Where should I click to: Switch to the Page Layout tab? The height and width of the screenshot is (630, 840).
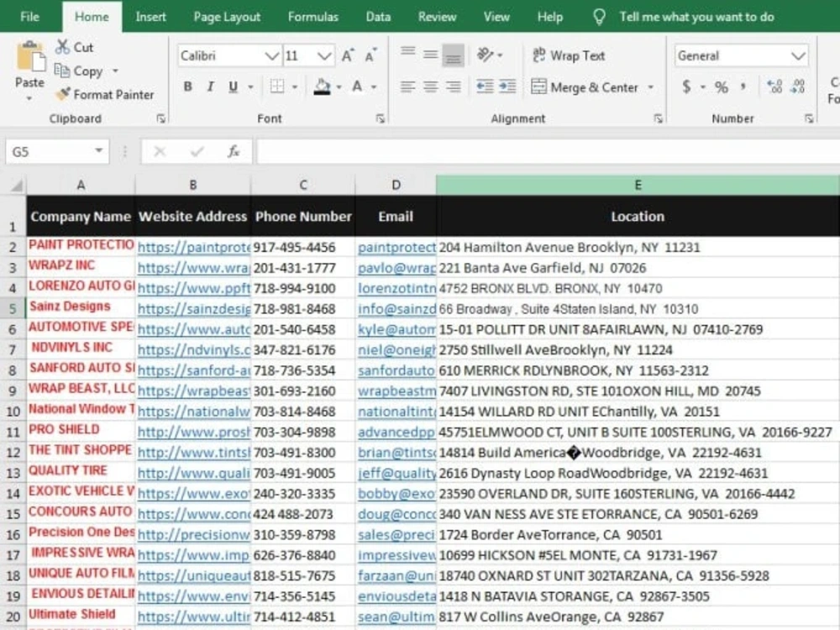[x=227, y=17]
